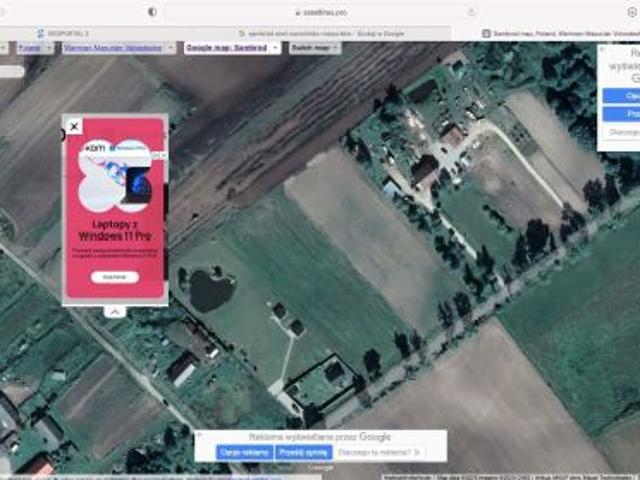Click the kbm logo in the ad
Screen dimensions: 640x480
(95, 149)
